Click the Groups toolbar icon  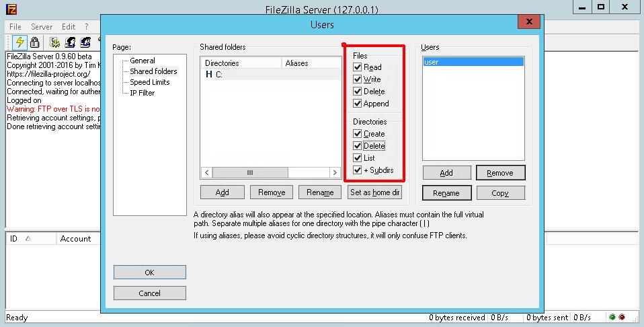tap(85, 42)
